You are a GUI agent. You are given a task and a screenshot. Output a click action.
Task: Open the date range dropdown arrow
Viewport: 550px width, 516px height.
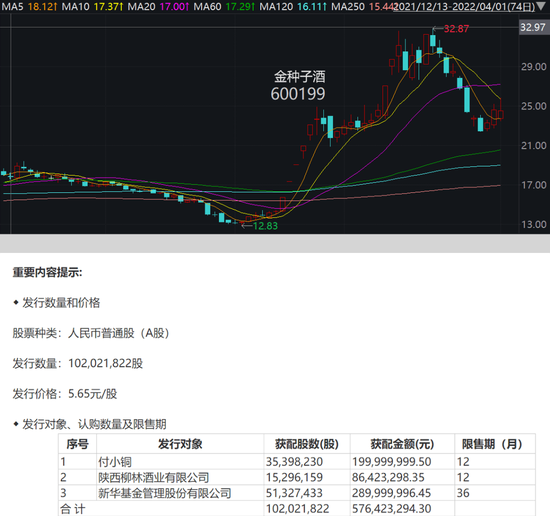point(542,6)
